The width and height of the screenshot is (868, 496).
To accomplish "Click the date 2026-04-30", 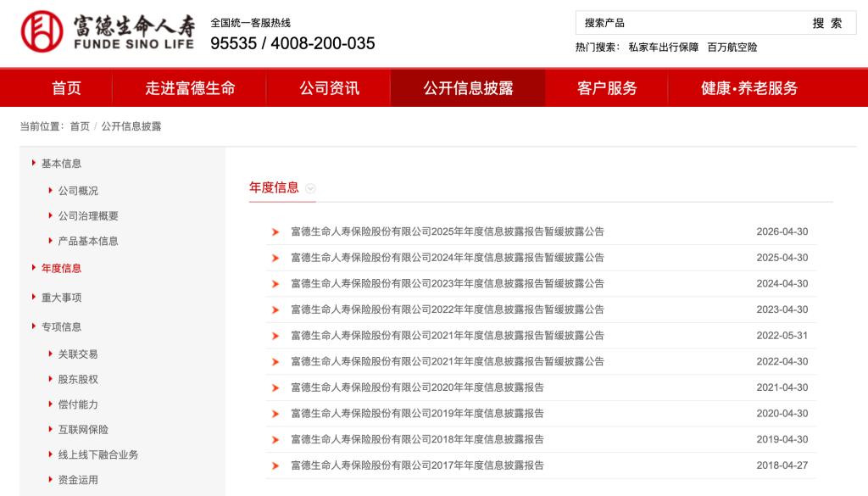I will 782,231.
